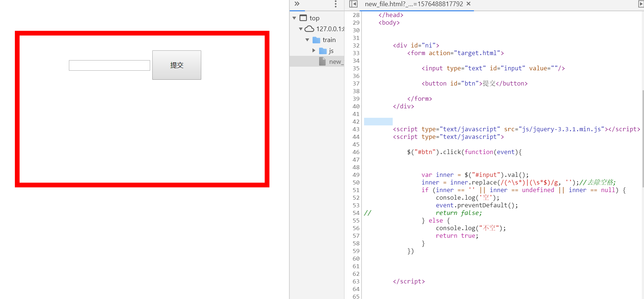644x299 pixels.
Task: Click "event.preventDefault();" in the code
Action: point(477,205)
